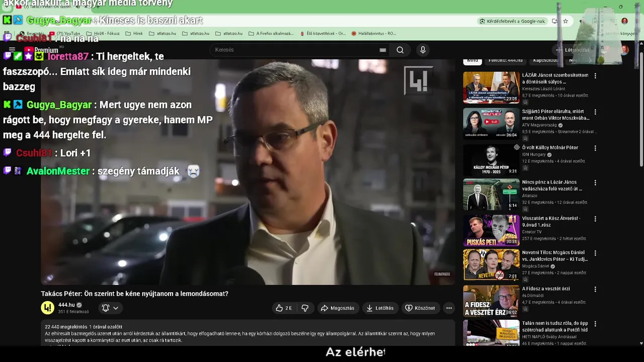Open more actions menu beside Köszönet

[449, 308]
